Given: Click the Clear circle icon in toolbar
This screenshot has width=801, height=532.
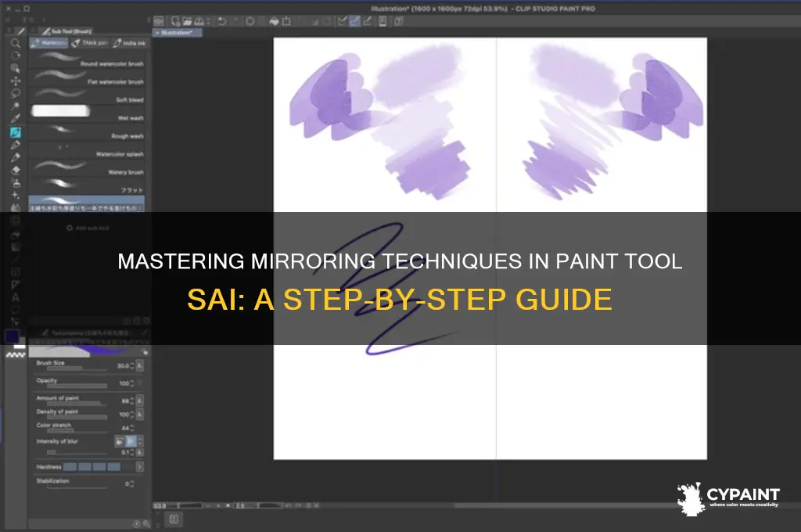Looking at the screenshot, I should click(x=250, y=21).
